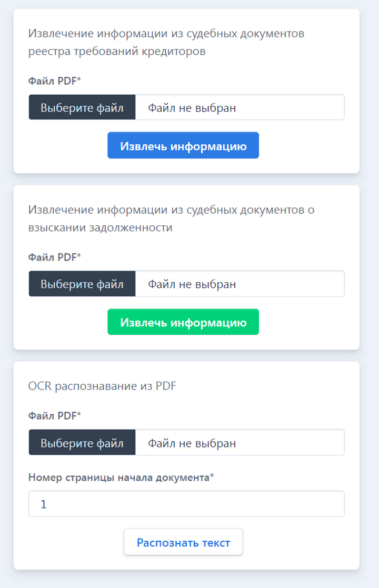Click "Выберите файл" in the creditors registry card

[x=82, y=108]
